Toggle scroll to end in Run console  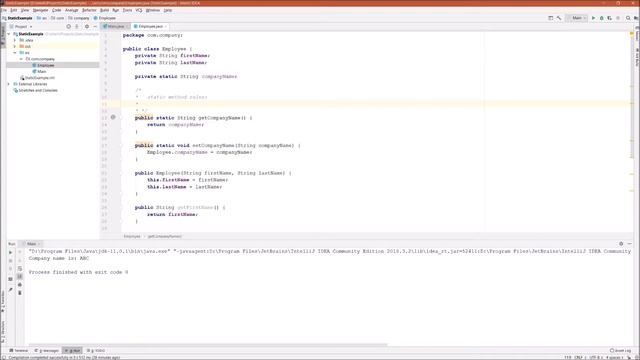click(20, 277)
